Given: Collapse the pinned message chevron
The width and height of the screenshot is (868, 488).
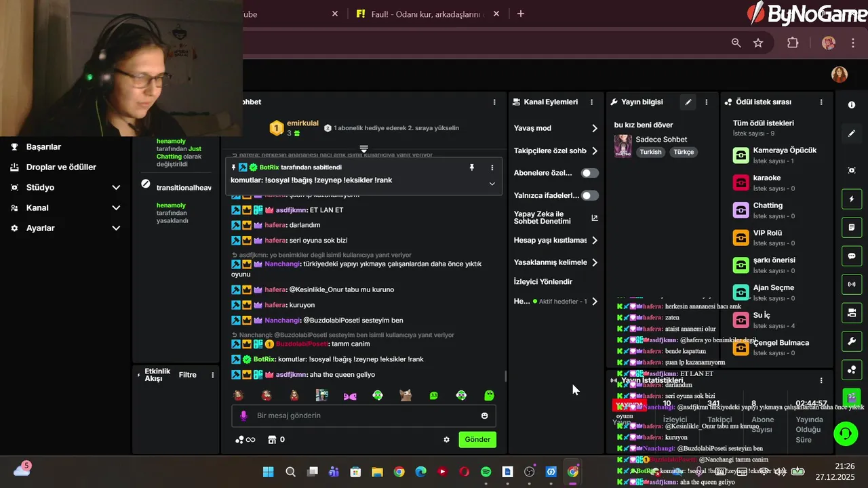Looking at the screenshot, I should (492, 184).
